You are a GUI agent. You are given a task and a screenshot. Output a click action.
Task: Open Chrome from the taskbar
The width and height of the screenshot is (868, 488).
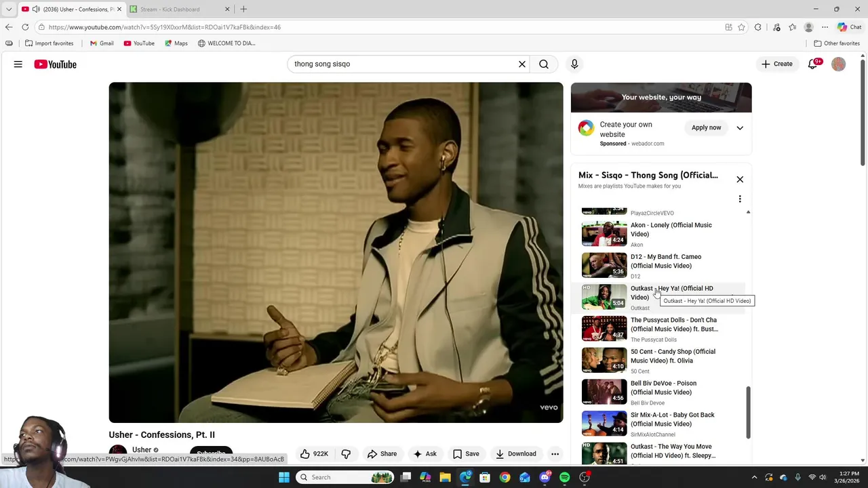(505, 477)
